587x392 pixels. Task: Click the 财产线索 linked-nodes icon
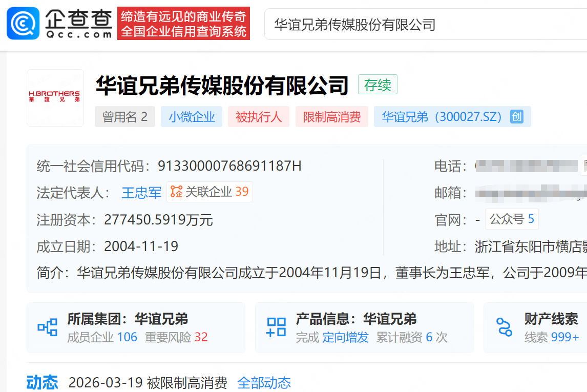[504, 327]
